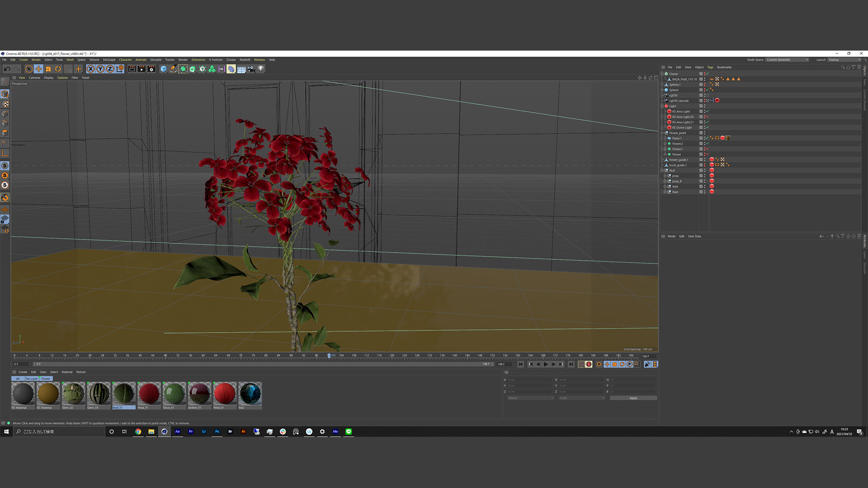
Task: Open Photoshop from Windows taskbar
Action: click(x=217, y=432)
